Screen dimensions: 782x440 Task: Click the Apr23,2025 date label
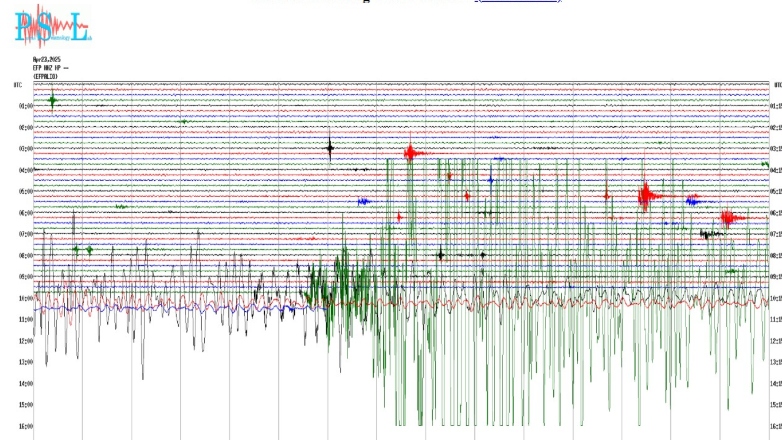coord(47,60)
